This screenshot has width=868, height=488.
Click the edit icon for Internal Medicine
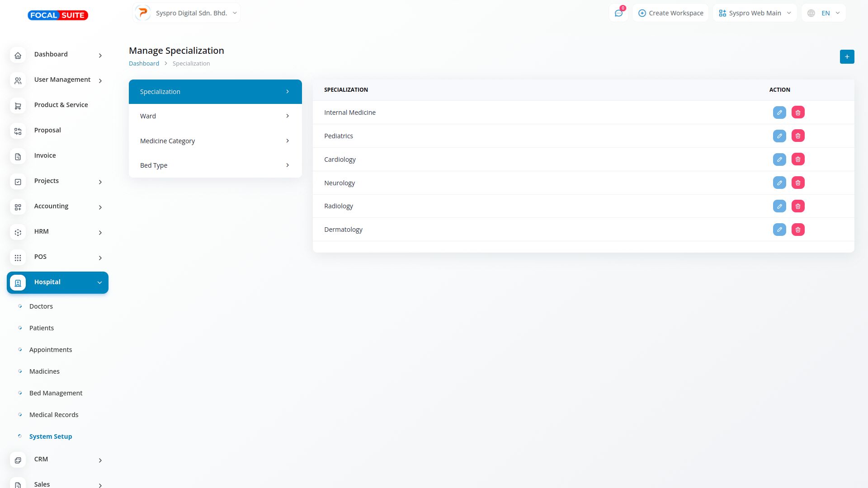(779, 113)
